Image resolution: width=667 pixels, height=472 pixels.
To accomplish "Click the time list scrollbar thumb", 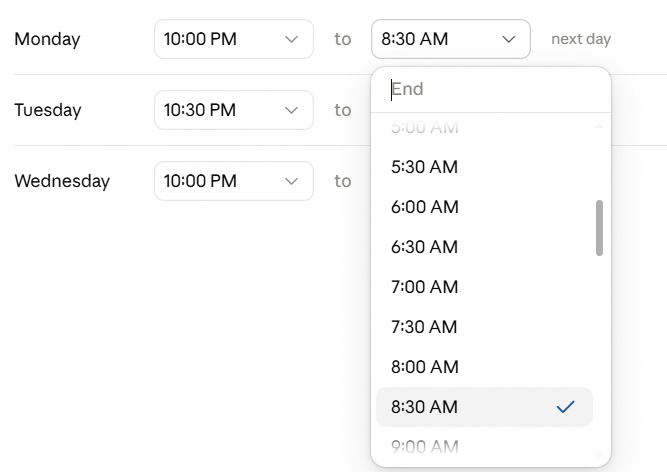I will pos(599,228).
